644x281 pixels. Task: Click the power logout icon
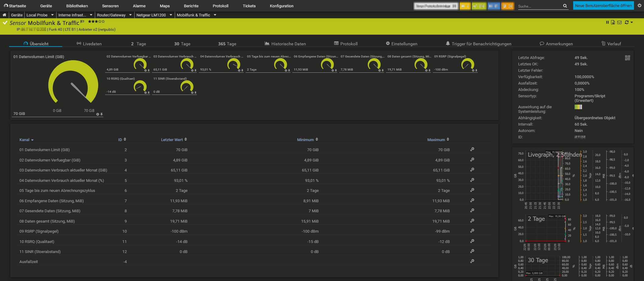pos(639,5)
